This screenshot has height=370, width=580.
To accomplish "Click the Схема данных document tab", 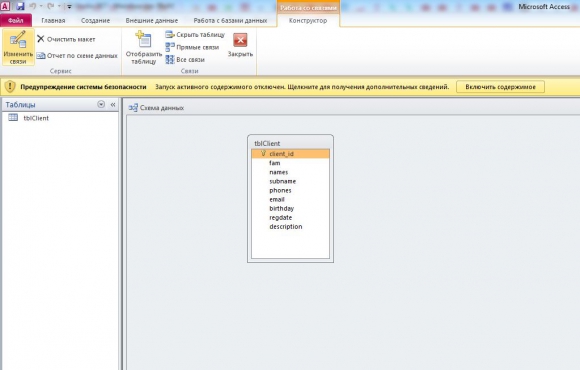I will [x=156, y=108].
